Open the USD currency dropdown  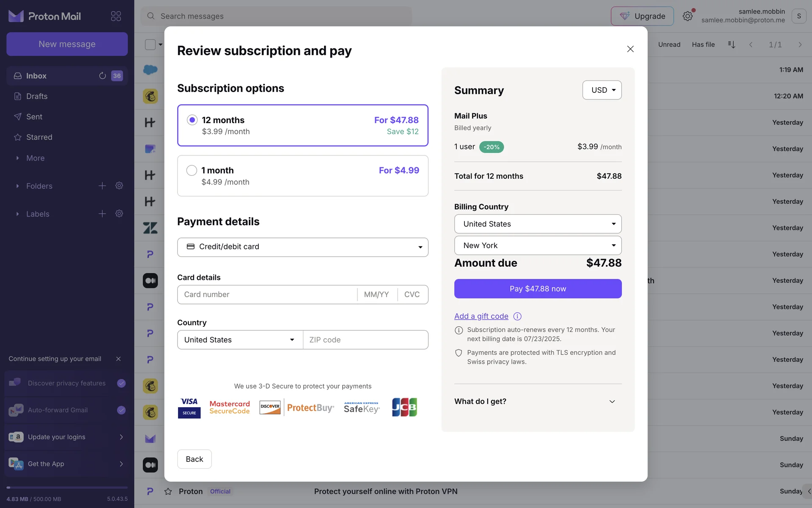[x=602, y=90]
